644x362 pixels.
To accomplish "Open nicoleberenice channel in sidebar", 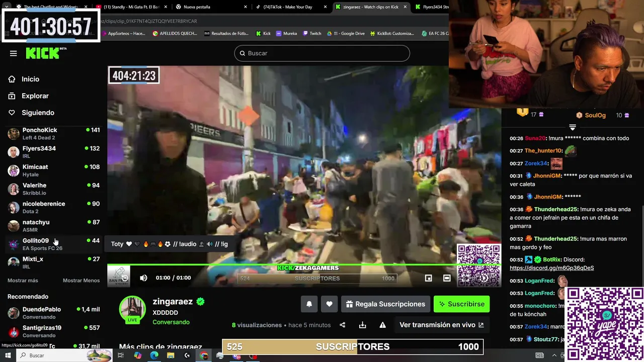I will point(53,207).
